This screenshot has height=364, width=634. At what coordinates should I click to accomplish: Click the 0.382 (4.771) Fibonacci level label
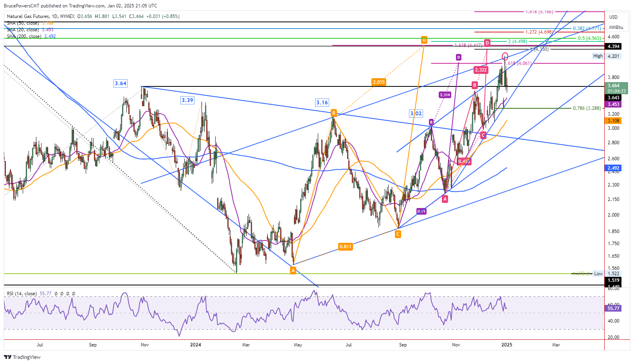pyautogui.click(x=587, y=29)
